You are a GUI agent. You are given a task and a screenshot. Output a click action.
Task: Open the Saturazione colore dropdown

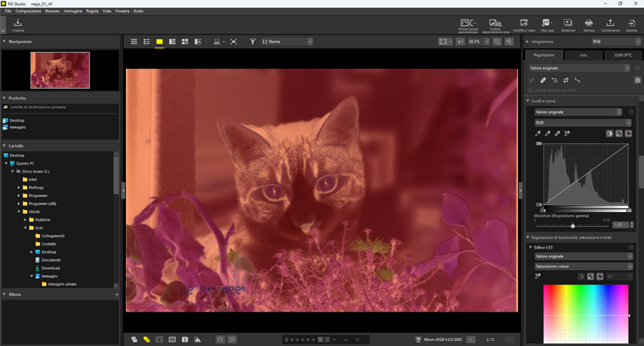[582, 266]
